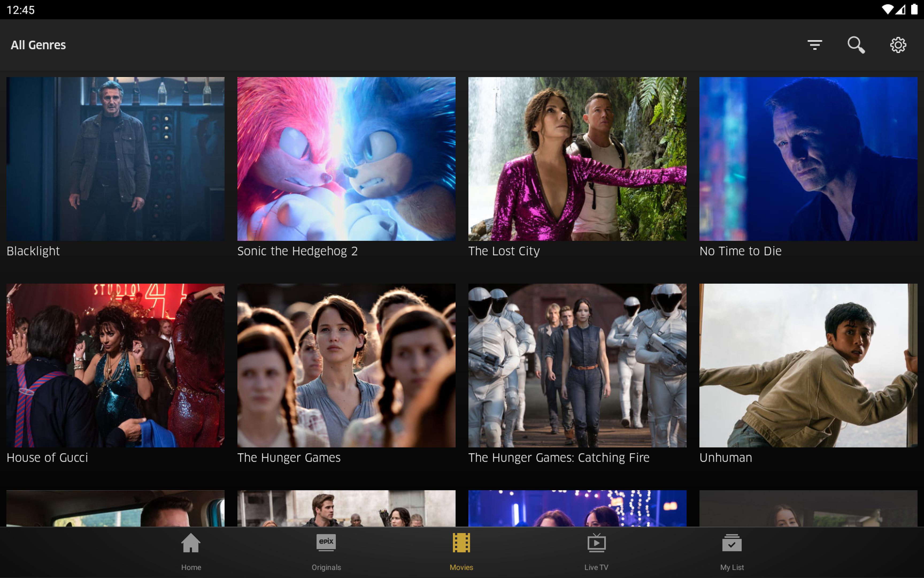Select the 'Unhuman' title text

(x=726, y=458)
